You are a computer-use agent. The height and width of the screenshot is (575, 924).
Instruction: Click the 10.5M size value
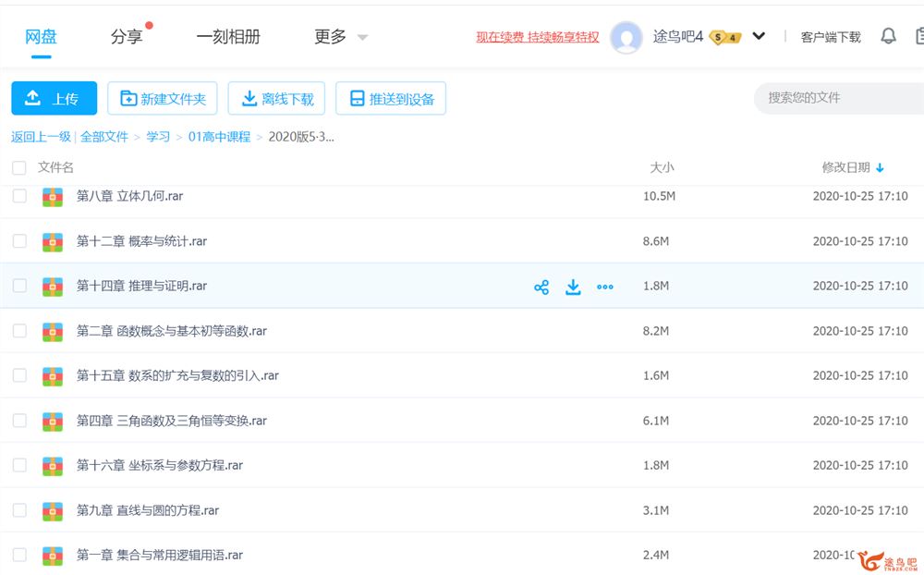click(x=659, y=196)
